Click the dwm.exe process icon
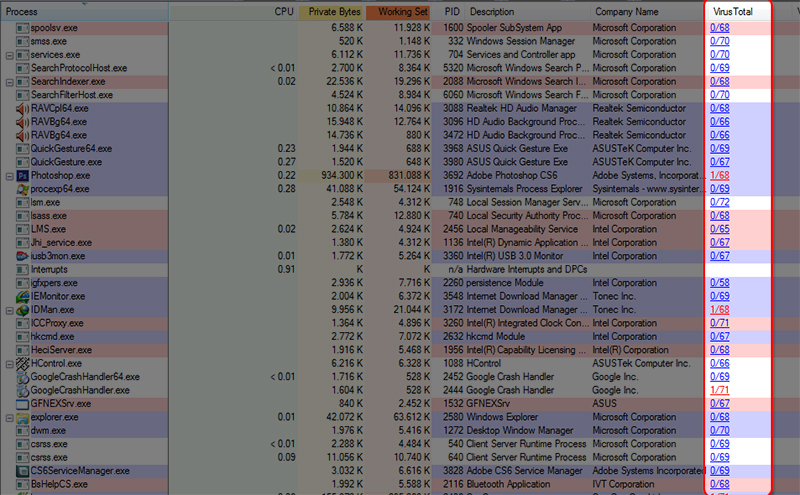Screen dimensions: 800x495 coord(22,431)
